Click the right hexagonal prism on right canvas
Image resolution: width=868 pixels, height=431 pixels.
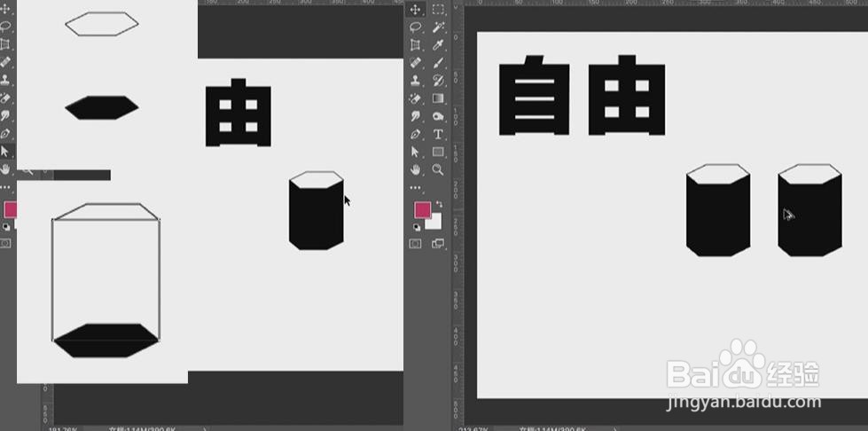point(809,210)
